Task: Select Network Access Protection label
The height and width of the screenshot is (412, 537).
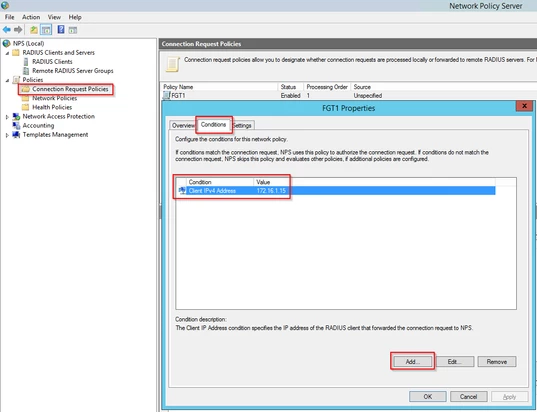Action: click(x=59, y=116)
